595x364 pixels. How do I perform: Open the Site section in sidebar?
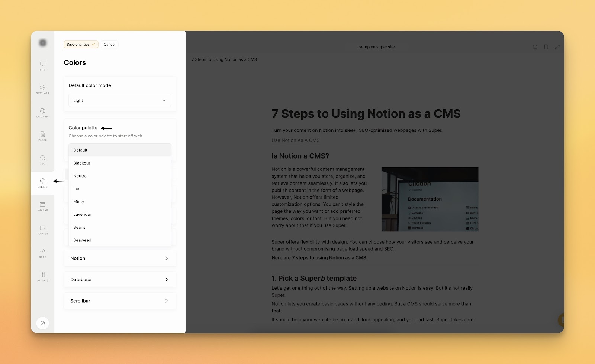43,66
